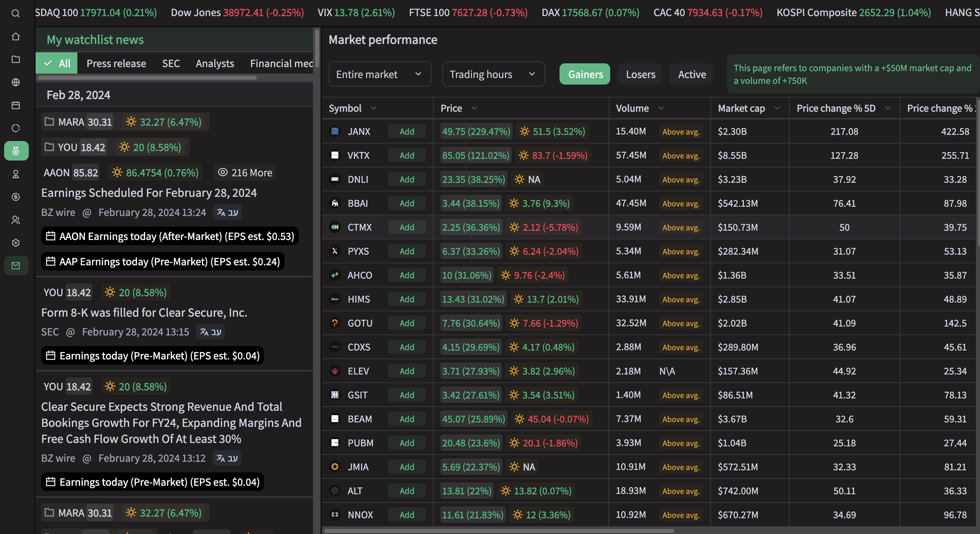The width and height of the screenshot is (980, 534).
Task: Open Form 8-K Clear Secure headline
Action: pyautogui.click(x=144, y=312)
